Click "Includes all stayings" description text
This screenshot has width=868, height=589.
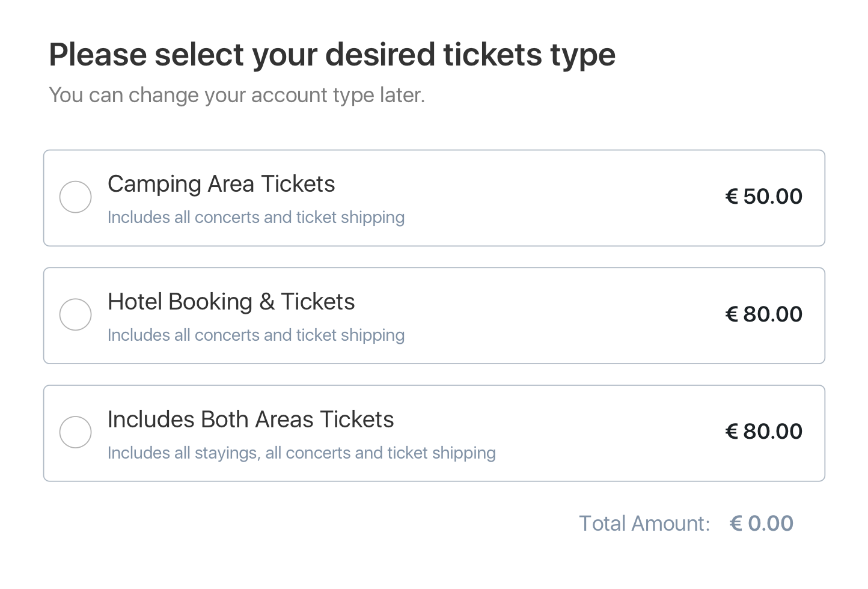click(301, 453)
